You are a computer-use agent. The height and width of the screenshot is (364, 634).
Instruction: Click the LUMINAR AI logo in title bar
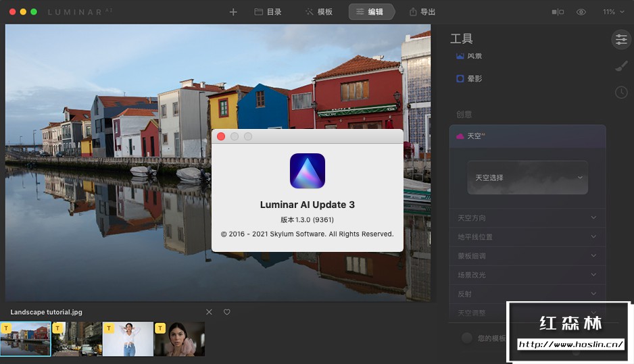80,12
